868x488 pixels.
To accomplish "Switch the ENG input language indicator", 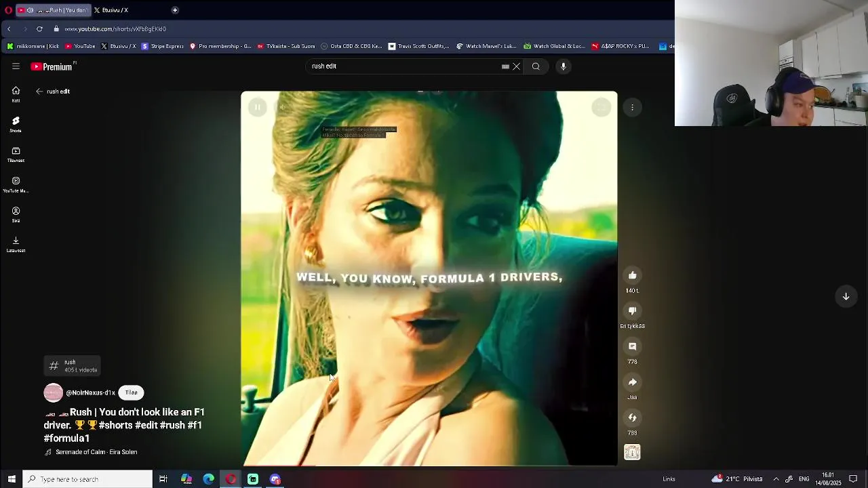I will coord(804,479).
